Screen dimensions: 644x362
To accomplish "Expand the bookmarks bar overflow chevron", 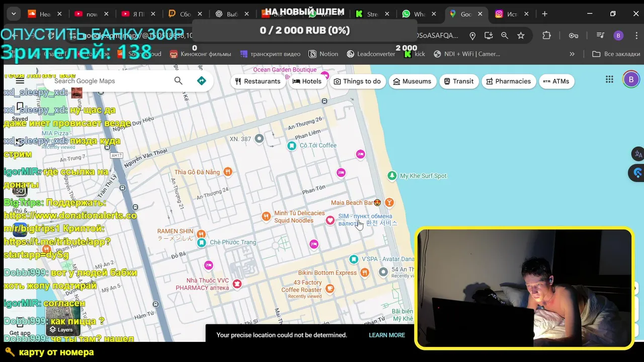I will point(572,54).
